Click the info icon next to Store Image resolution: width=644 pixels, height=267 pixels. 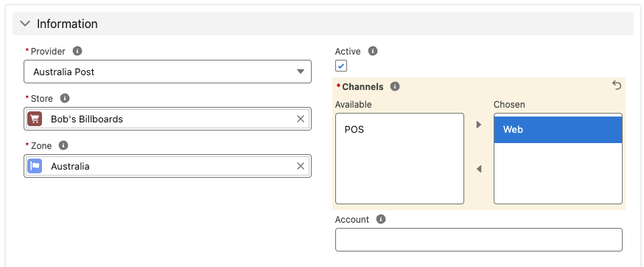coord(65,98)
